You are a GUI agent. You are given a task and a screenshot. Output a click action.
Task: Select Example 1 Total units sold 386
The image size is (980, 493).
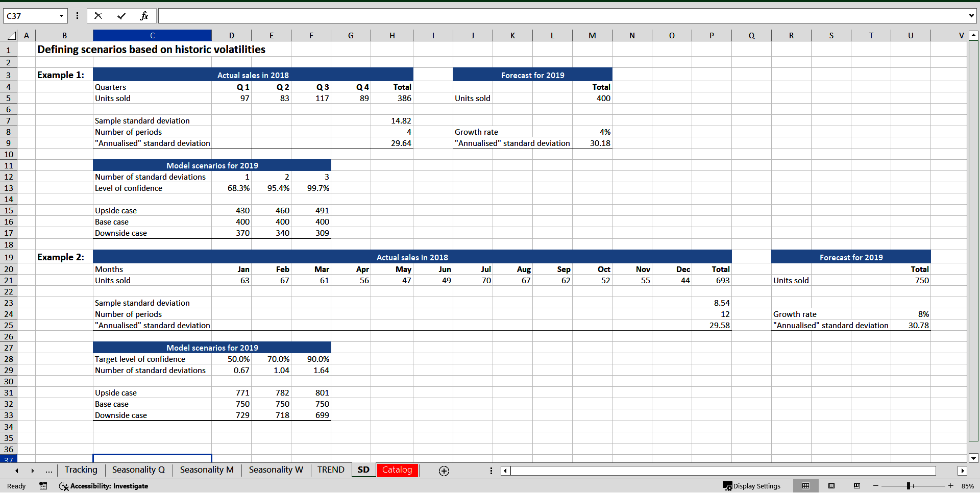(392, 98)
